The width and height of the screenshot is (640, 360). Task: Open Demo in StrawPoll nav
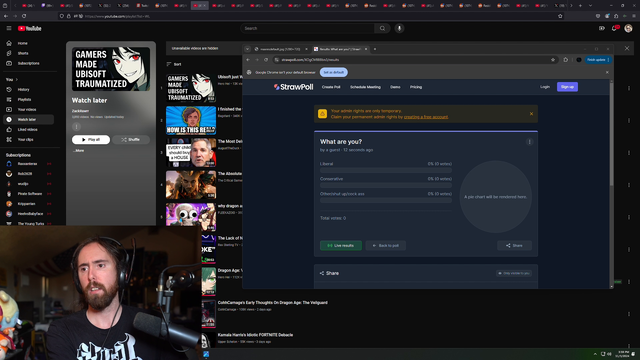click(x=395, y=87)
